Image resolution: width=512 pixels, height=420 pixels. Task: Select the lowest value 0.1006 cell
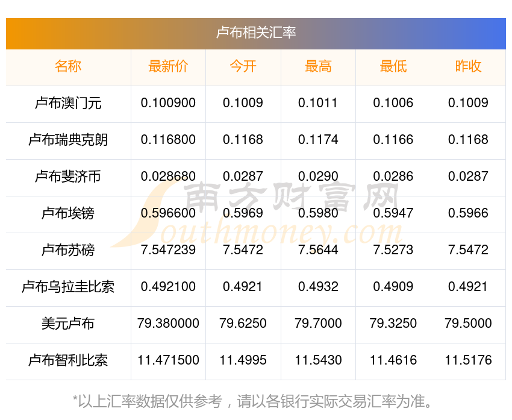(393, 103)
